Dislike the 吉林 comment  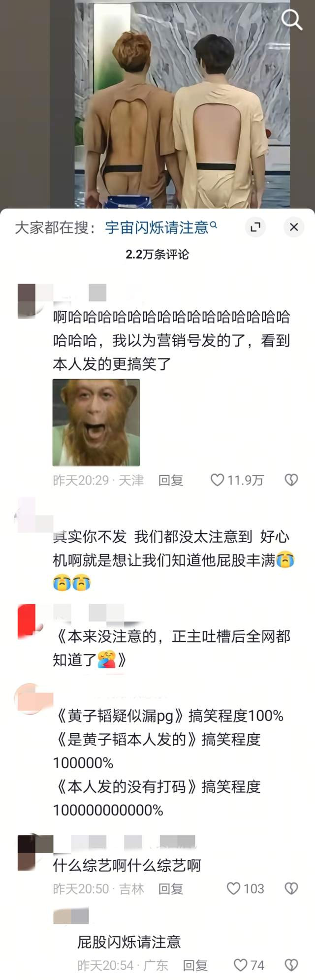pos(291,888)
